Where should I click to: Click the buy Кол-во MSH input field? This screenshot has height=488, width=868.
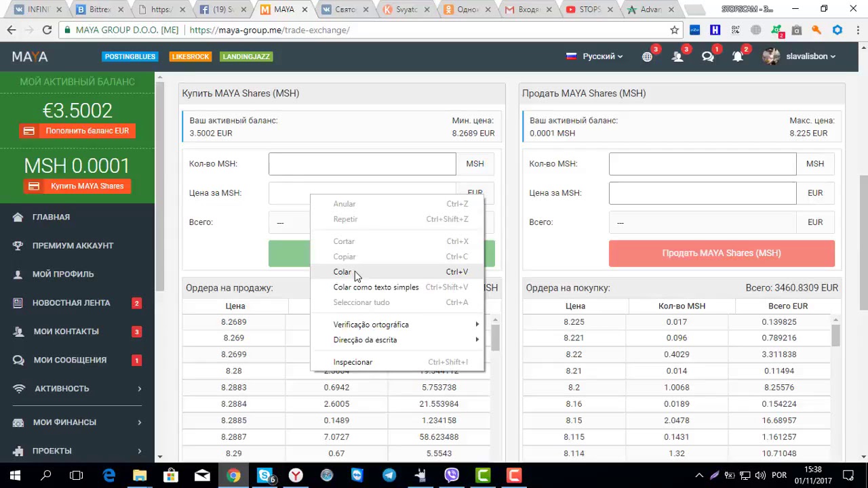click(362, 163)
